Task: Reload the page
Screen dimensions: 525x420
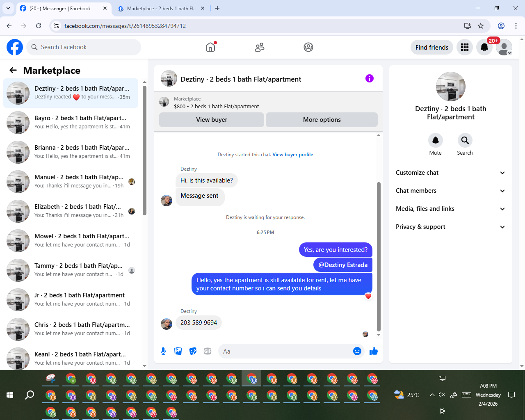Action: (39, 26)
